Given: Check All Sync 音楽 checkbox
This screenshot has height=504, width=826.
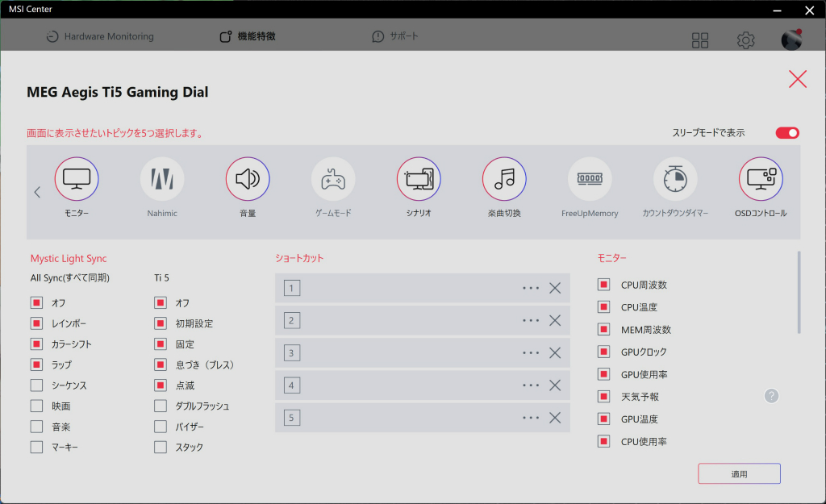Looking at the screenshot, I should pos(36,427).
